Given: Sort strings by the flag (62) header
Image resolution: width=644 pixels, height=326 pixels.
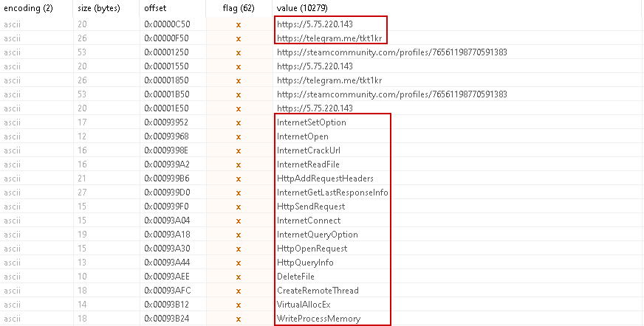Looking at the screenshot, I should pyautogui.click(x=238, y=8).
